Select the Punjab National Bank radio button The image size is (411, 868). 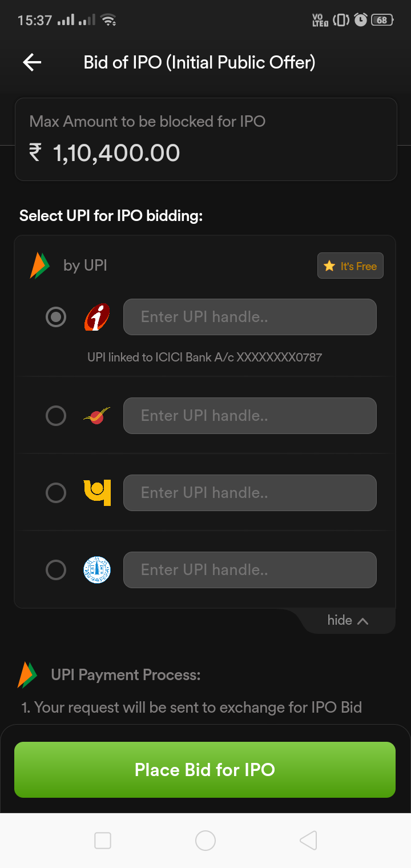click(56, 493)
